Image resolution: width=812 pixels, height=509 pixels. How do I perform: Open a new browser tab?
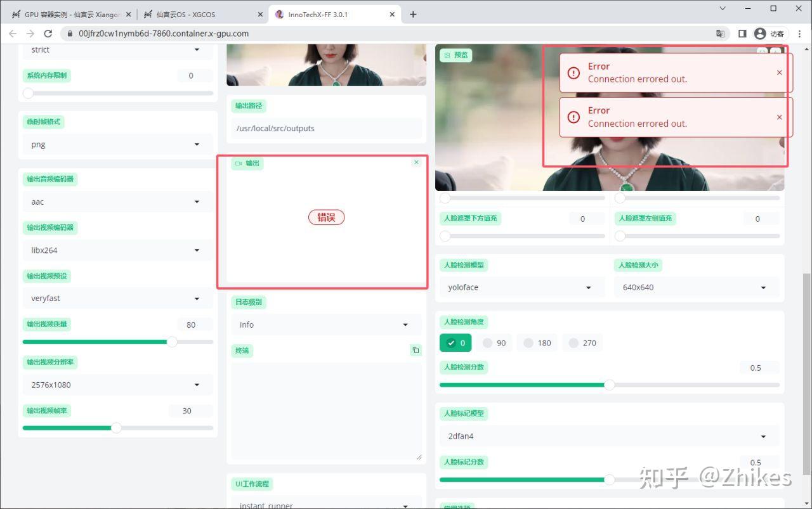[x=413, y=14]
